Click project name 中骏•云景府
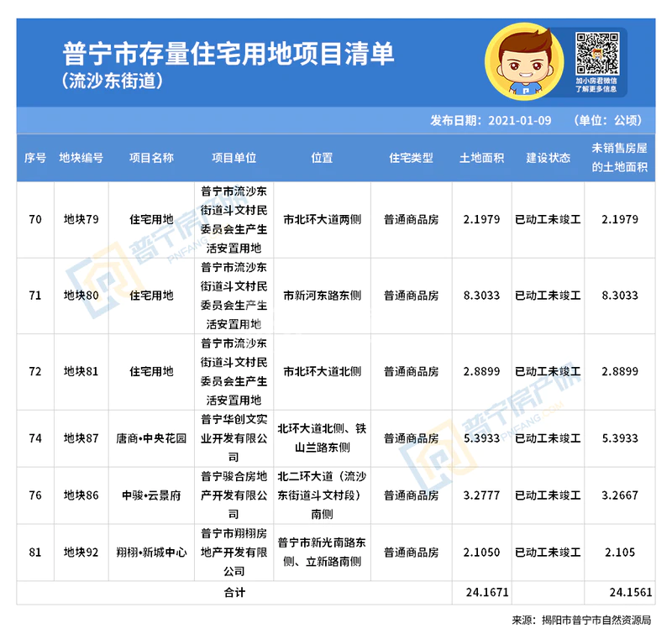The image size is (672, 639). (x=151, y=495)
